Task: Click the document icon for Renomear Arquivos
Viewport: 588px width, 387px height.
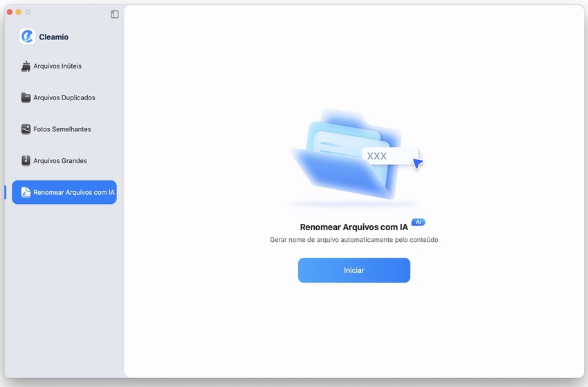Action: point(26,192)
